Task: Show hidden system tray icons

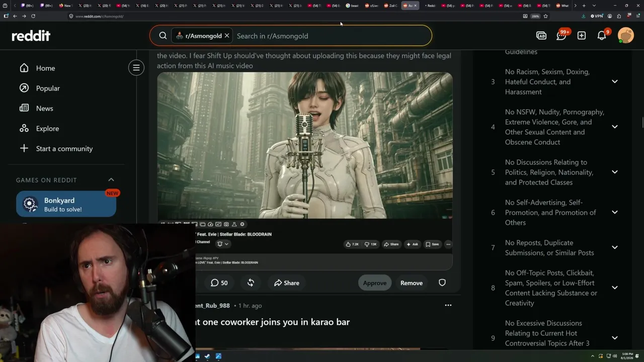Action: (x=594, y=356)
